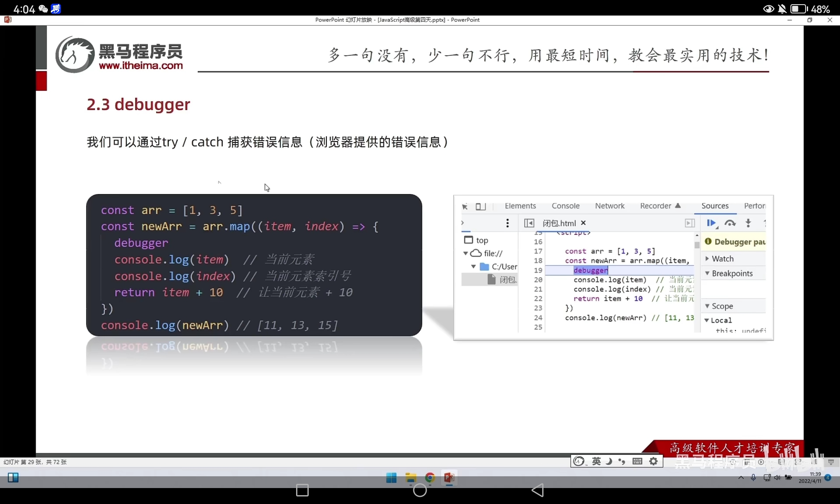Toggle the IME English/Chinese mode
Screen dimensions: 840x504
coord(596,461)
